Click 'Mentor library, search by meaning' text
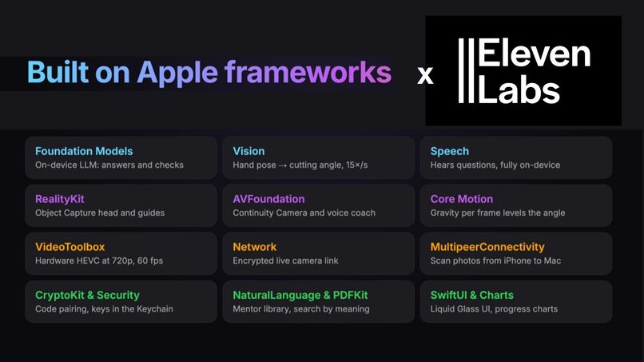Screen dimensions: 644x362 coord(301,308)
